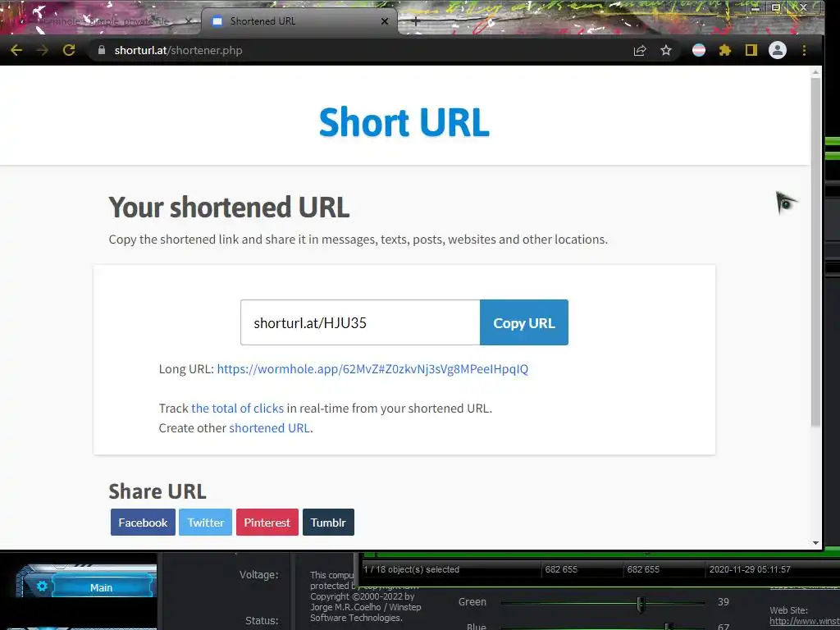The image size is (840, 630).
Task: Click the 'Share URL' heading
Action: 157,491
